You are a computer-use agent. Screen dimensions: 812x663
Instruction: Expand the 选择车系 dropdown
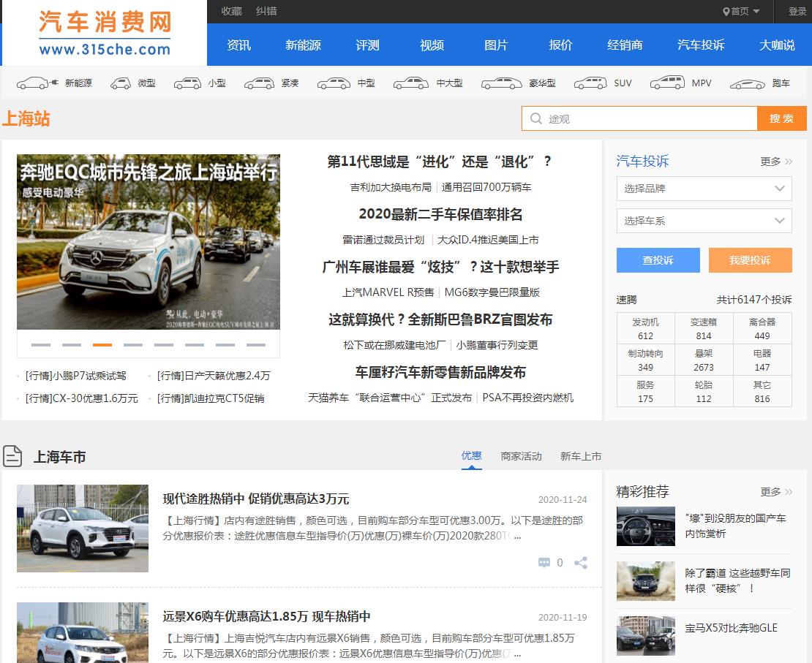tap(704, 221)
